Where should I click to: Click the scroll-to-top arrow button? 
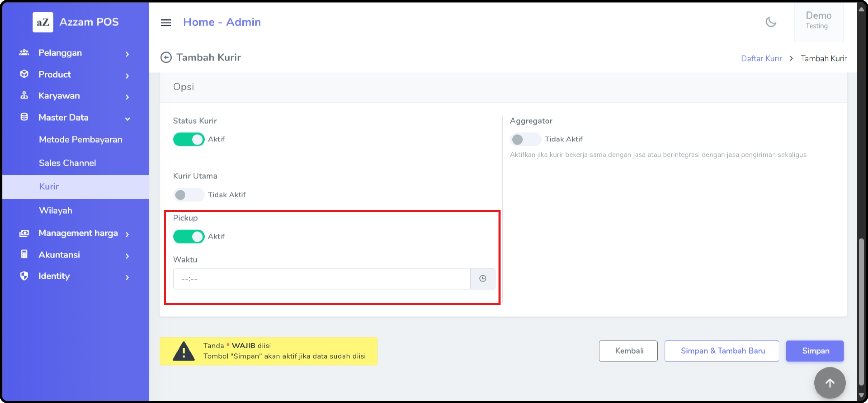[x=830, y=383]
